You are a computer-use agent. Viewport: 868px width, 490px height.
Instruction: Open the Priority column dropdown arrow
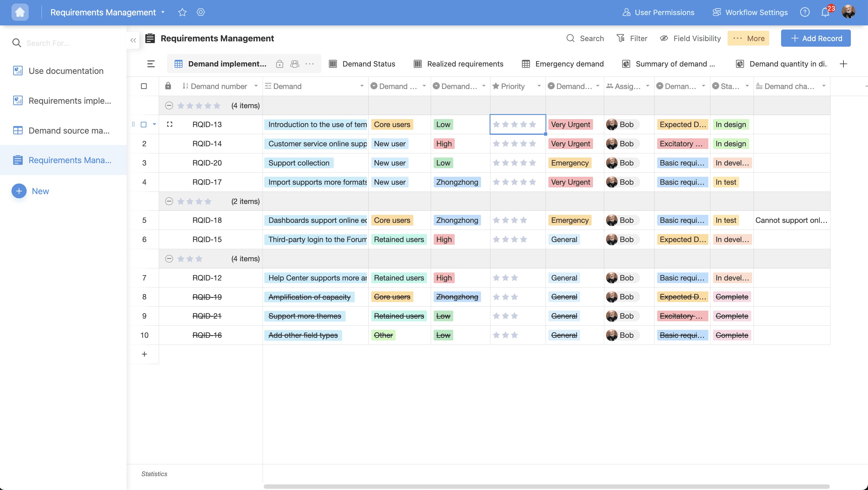(x=539, y=86)
